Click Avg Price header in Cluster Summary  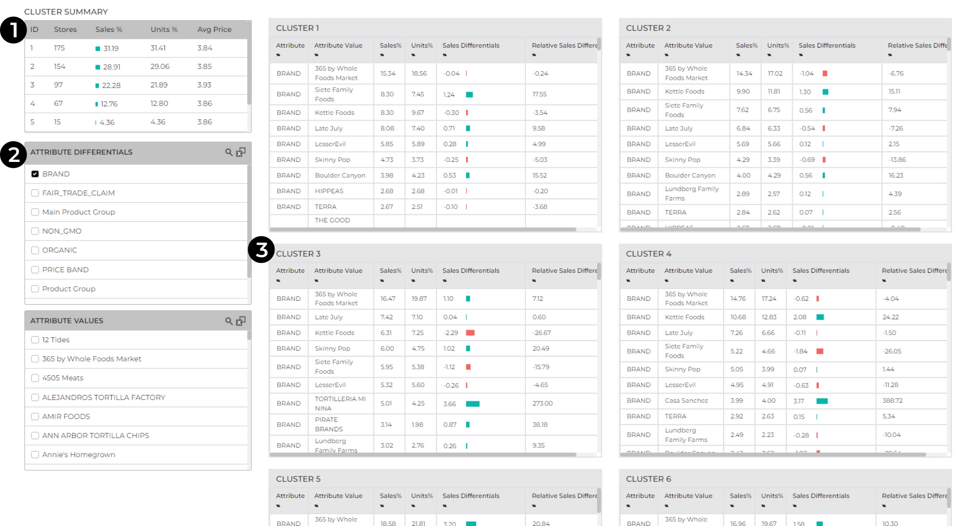(x=214, y=29)
